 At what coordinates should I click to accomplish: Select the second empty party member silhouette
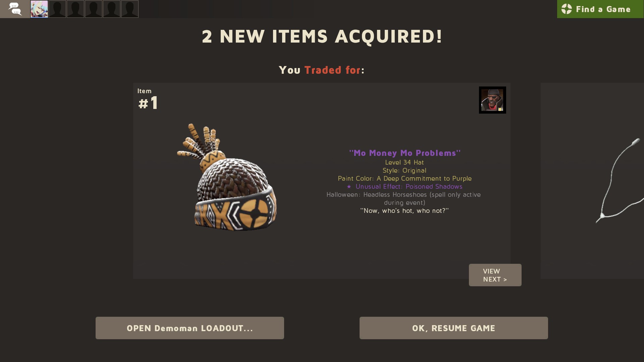75,9
